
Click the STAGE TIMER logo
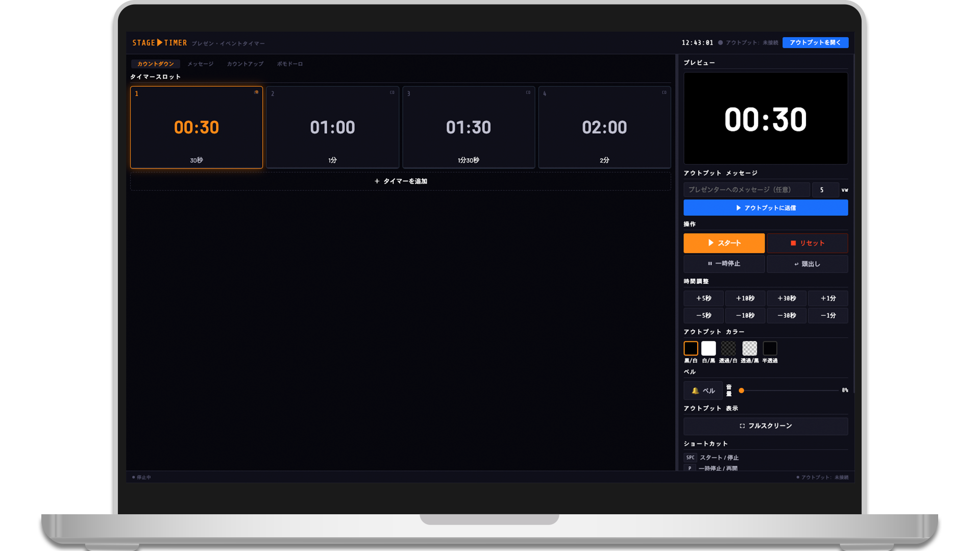pyautogui.click(x=160, y=43)
